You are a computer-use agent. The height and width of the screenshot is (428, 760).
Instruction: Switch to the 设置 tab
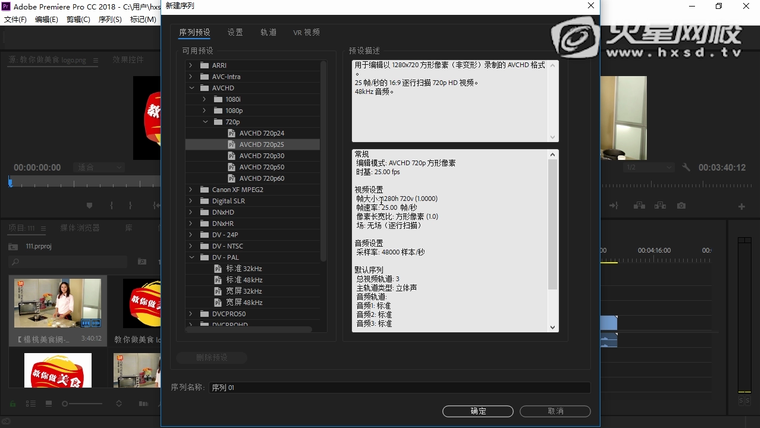coord(235,33)
